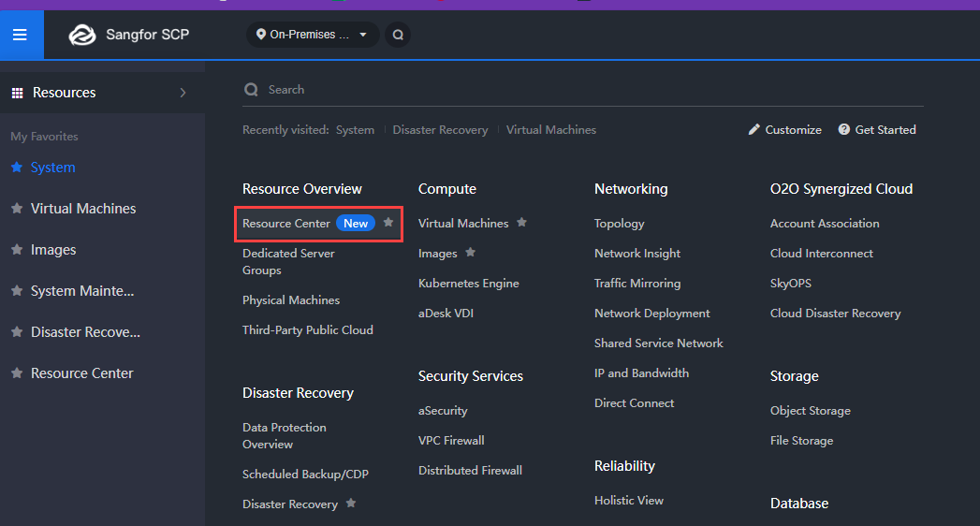Open Topology under Networking

click(620, 224)
